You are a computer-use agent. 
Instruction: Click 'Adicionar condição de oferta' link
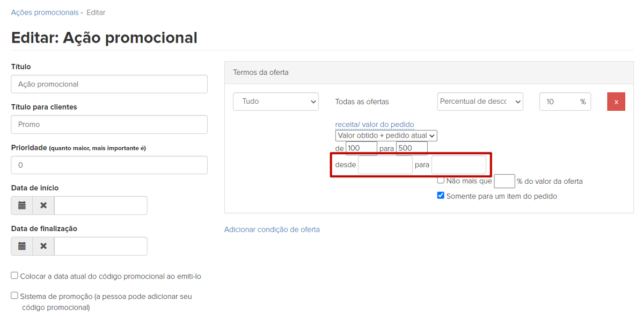tap(272, 229)
